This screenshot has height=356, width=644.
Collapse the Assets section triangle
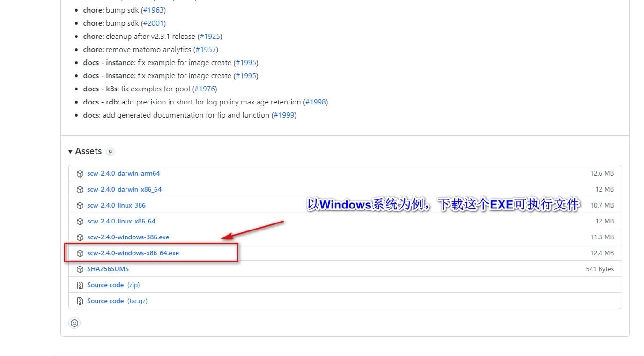coord(70,151)
